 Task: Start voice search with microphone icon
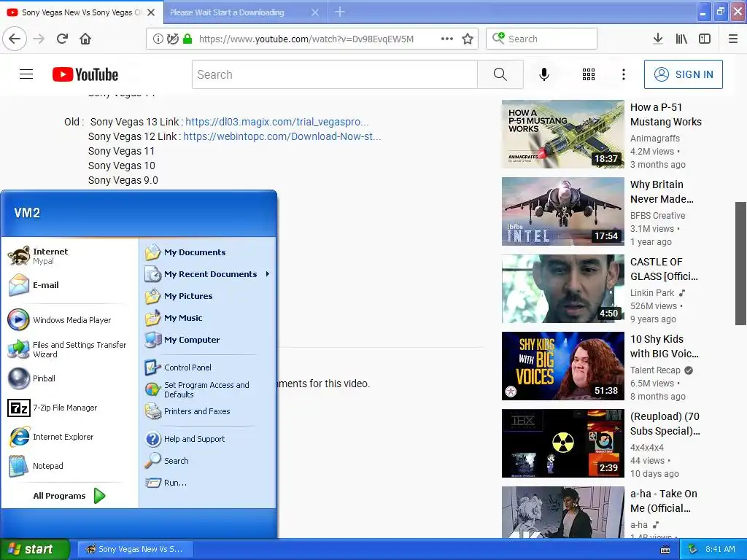(544, 74)
